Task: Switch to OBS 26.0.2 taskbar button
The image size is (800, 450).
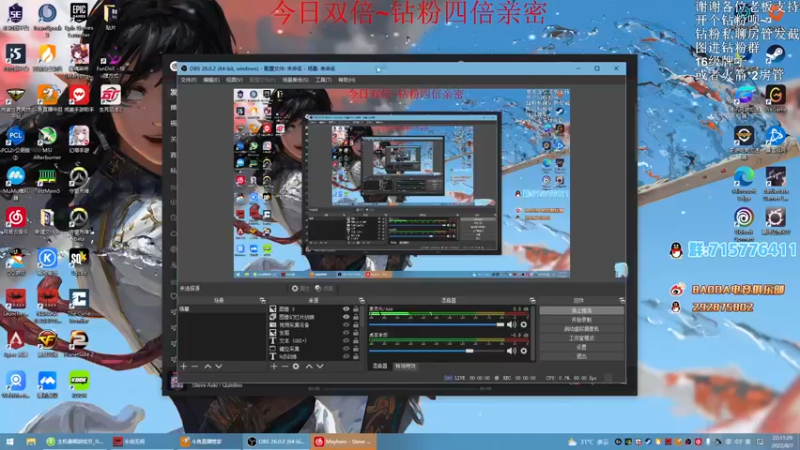Action: click(277, 441)
